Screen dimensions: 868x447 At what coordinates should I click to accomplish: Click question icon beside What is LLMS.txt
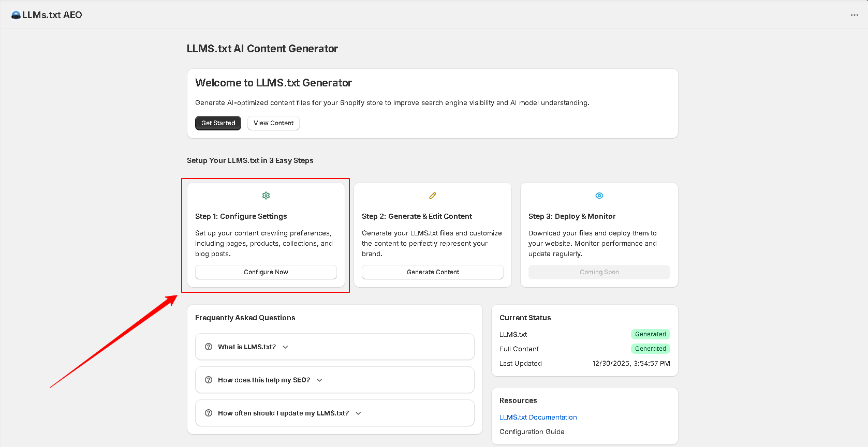[x=209, y=347]
